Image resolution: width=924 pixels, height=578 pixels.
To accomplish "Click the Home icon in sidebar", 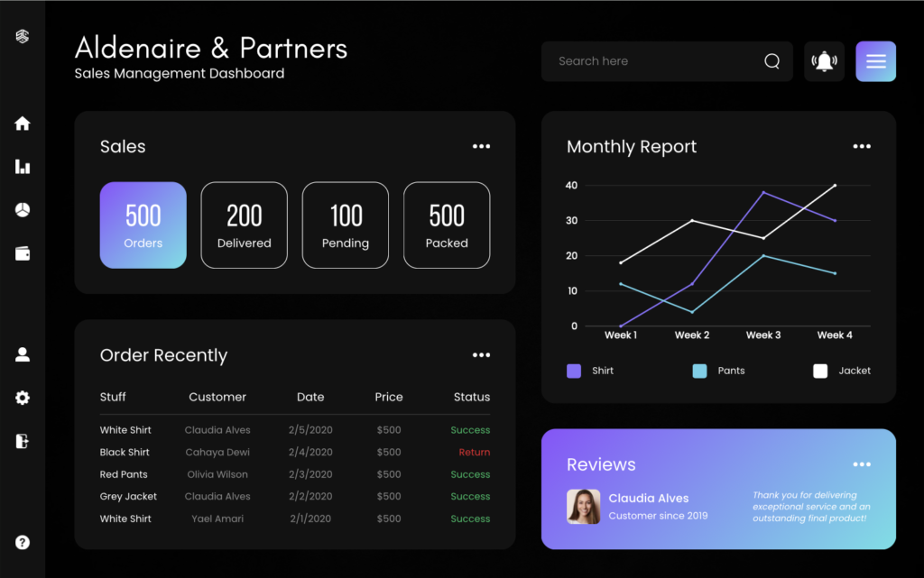I will (23, 124).
